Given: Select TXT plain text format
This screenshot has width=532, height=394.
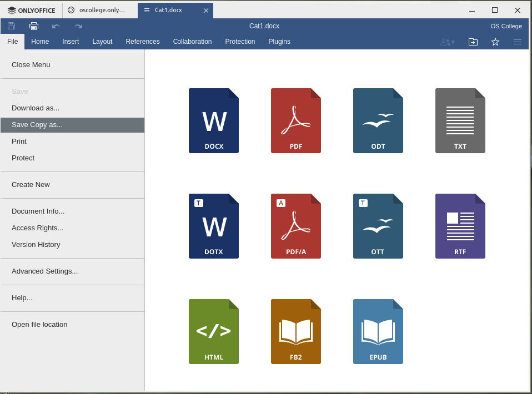Looking at the screenshot, I should tap(460, 120).
